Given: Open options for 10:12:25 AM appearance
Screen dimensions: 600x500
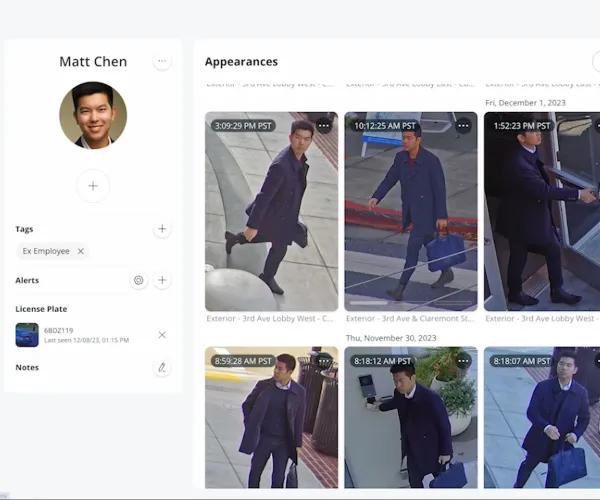Looking at the screenshot, I should [x=463, y=126].
